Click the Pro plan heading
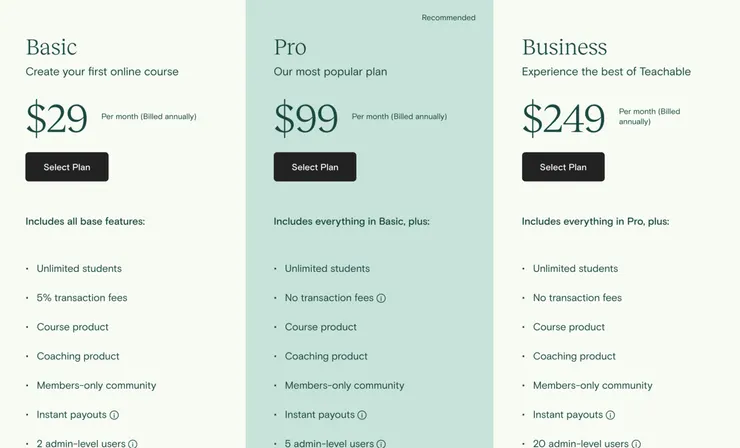Screen dimensions: 740x448 tap(290, 47)
